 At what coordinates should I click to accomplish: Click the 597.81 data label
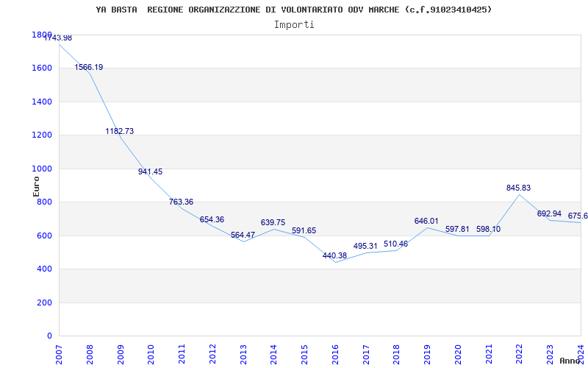click(457, 230)
